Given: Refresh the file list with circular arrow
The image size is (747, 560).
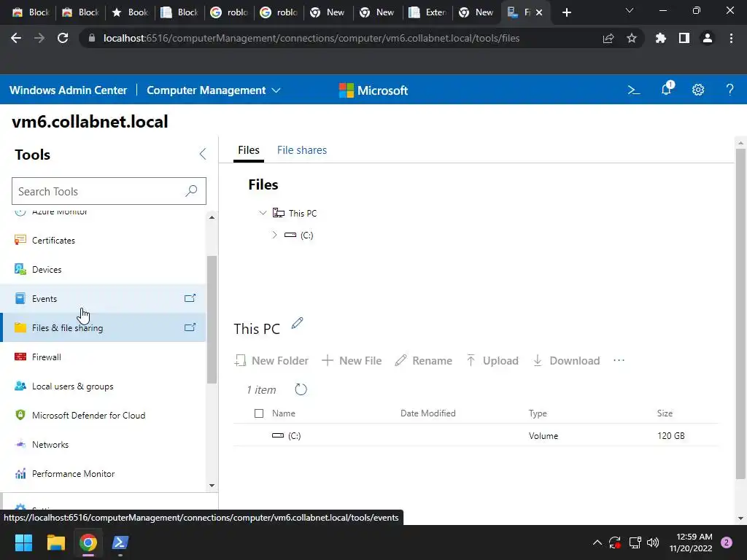Looking at the screenshot, I should tap(301, 389).
